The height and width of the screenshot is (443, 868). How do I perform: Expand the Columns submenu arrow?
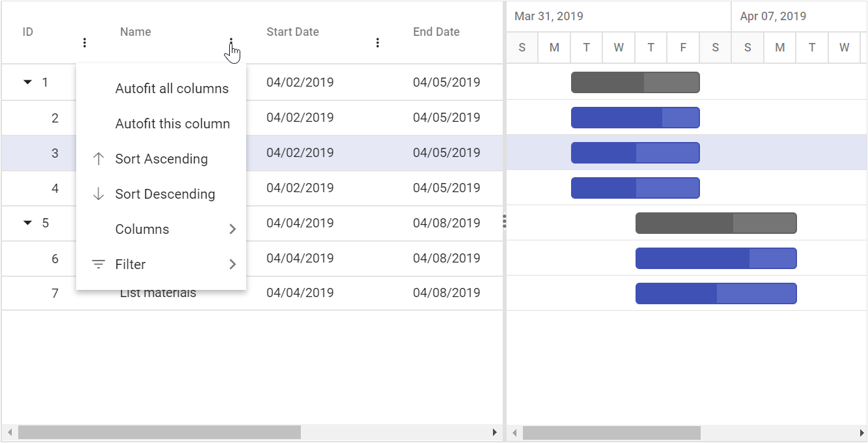232,229
